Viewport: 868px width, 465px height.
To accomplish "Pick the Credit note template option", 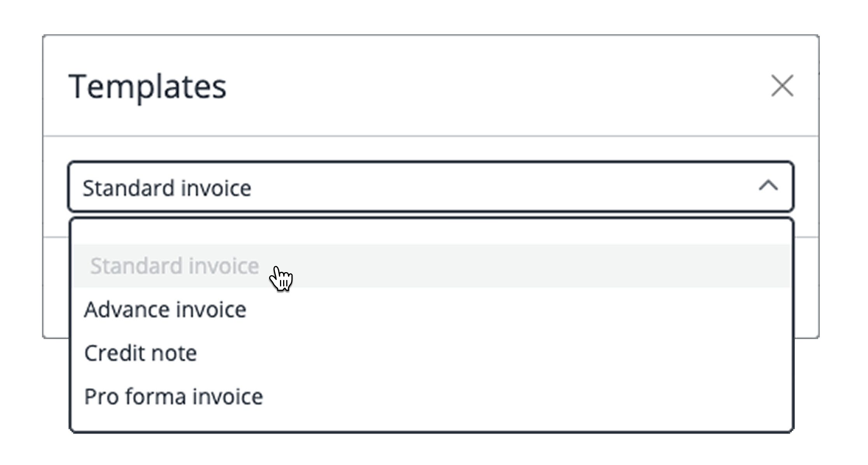I will [140, 353].
